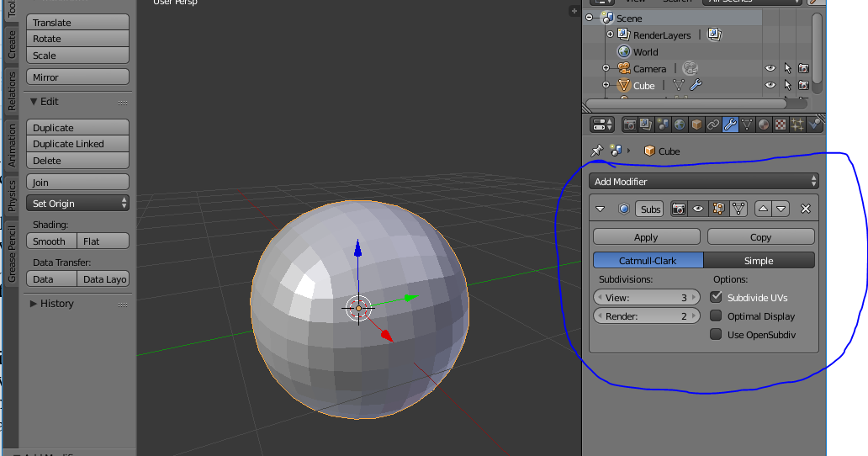This screenshot has width=868, height=456.
Task: Open the Scene properties tab
Action: click(663, 125)
